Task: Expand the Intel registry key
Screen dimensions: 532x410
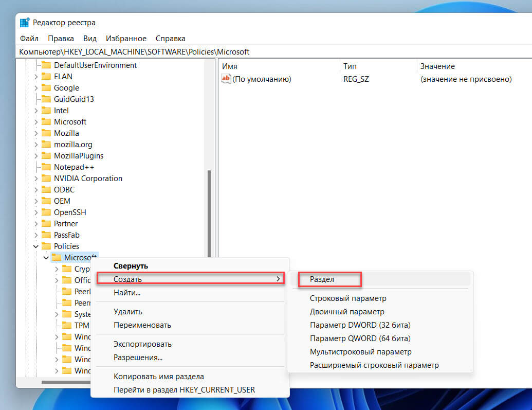Action: click(x=36, y=111)
